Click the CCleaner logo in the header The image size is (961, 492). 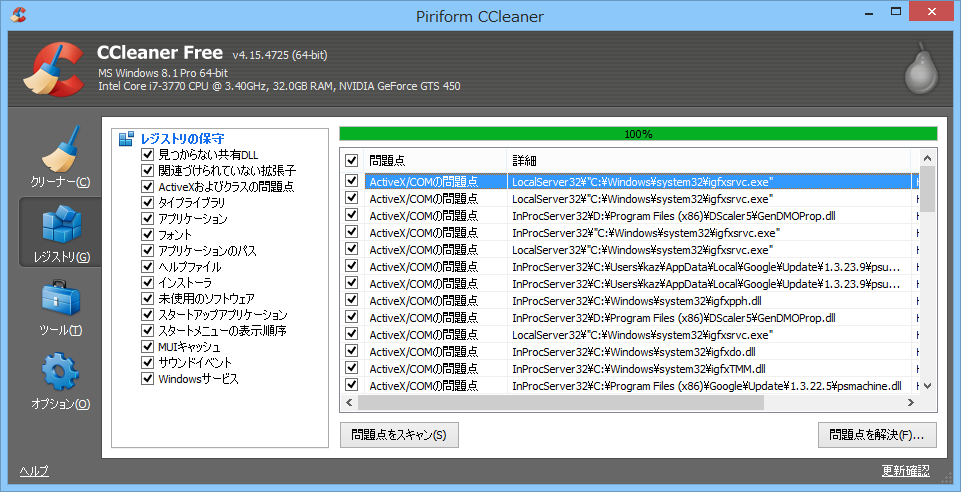54,69
